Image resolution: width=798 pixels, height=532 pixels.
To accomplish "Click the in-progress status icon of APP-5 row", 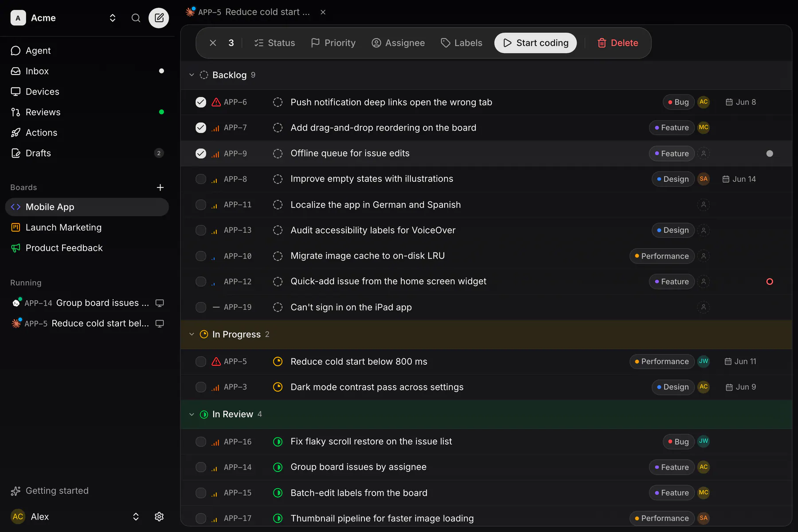I will [x=278, y=361].
